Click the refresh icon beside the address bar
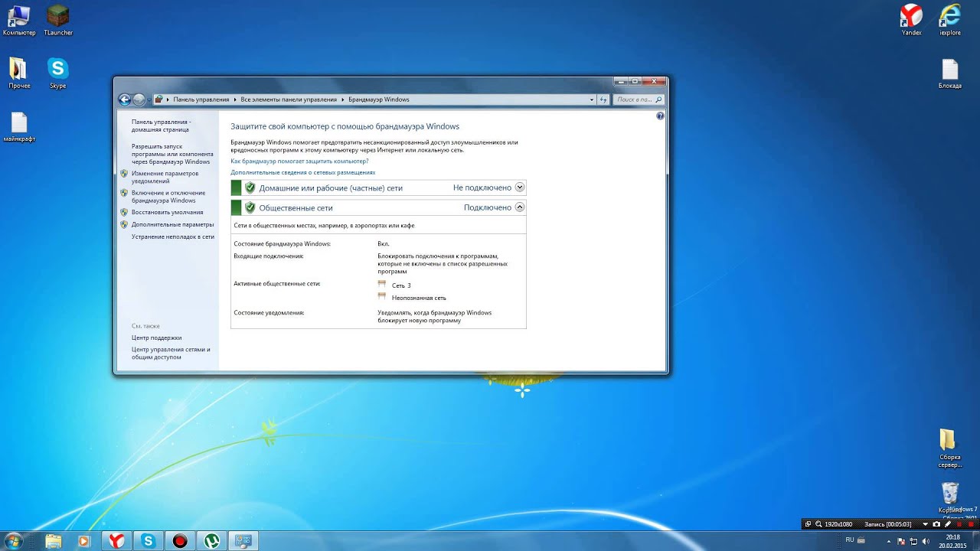The height and width of the screenshot is (551, 980). 603,99
